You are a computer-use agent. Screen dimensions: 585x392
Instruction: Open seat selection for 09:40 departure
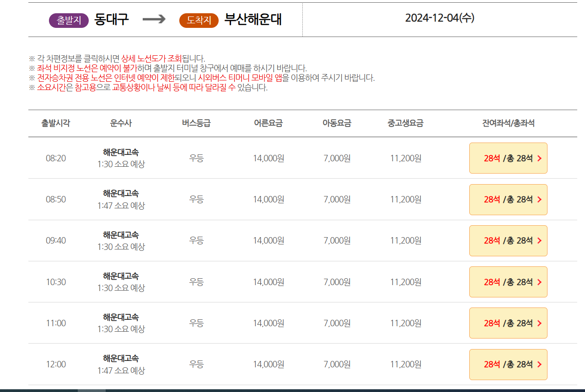click(x=508, y=240)
